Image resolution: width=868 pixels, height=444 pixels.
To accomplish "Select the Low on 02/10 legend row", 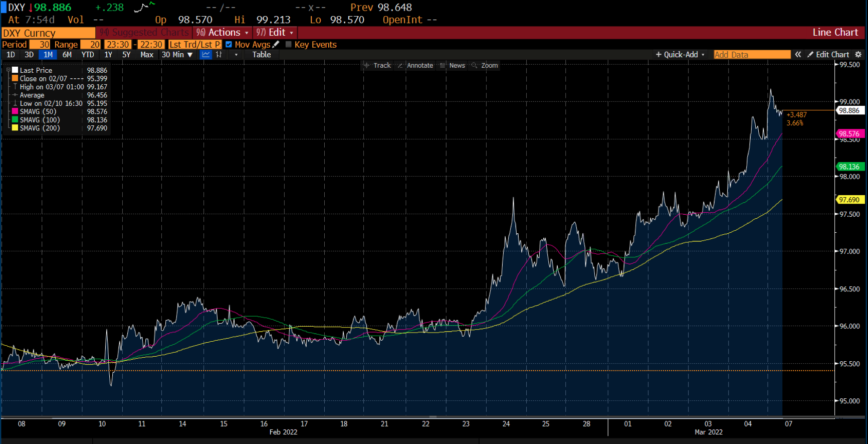I will pyautogui.click(x=59, y=103).
